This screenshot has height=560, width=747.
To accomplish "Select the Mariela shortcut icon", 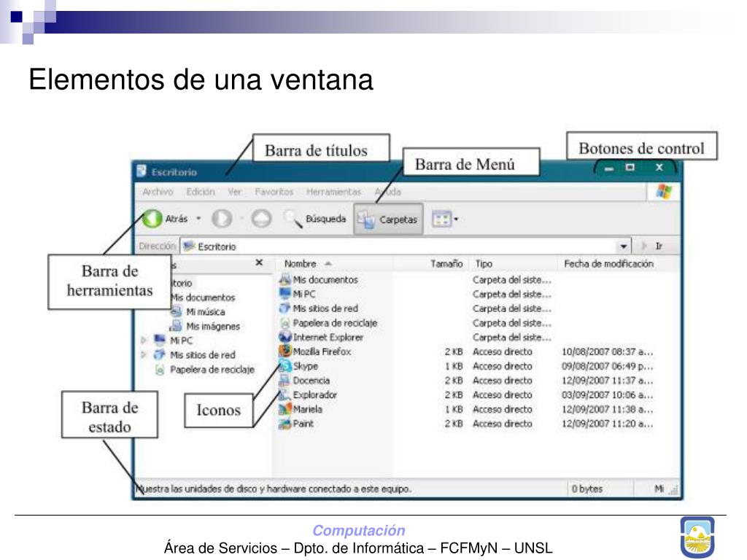I will tap(285, 409).
